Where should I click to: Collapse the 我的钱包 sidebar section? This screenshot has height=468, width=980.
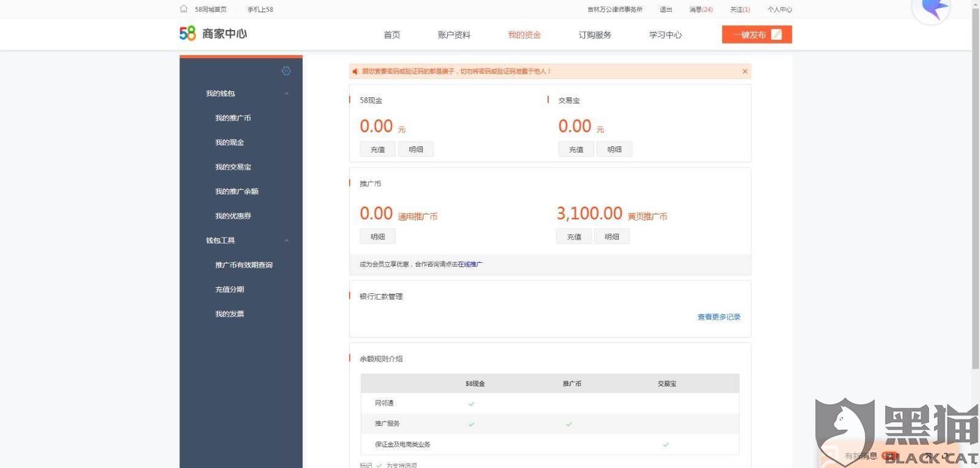pos(286,94)
